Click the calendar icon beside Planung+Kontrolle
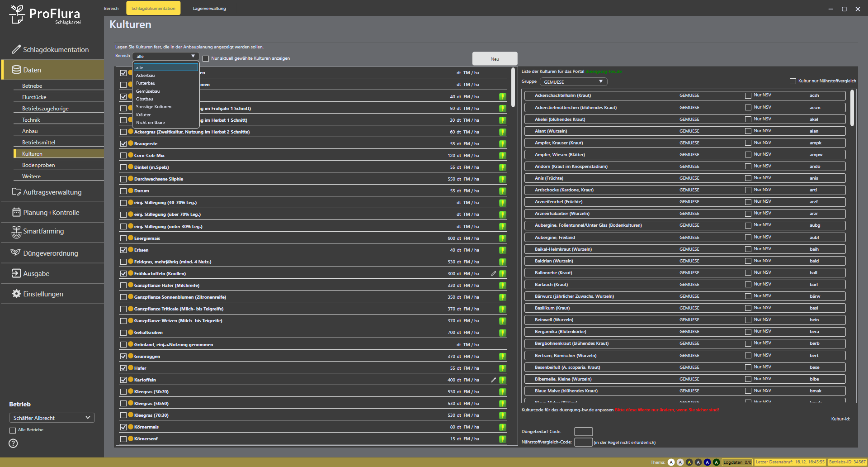 pos(16,212)
